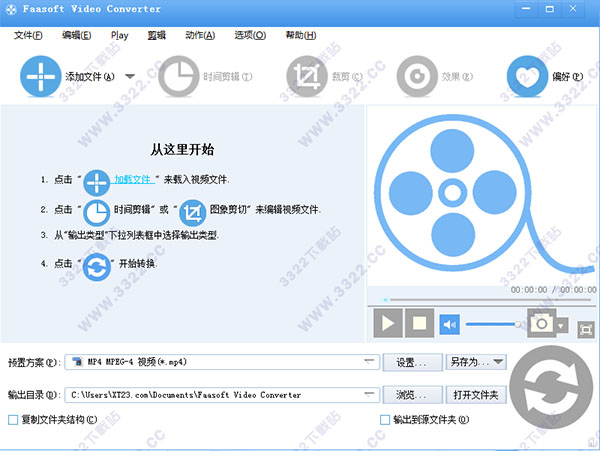Image resolution: width=600 pixels, height=451 pixels.
Task: Open the 帮助(H) menu
Action: [301, 36]
